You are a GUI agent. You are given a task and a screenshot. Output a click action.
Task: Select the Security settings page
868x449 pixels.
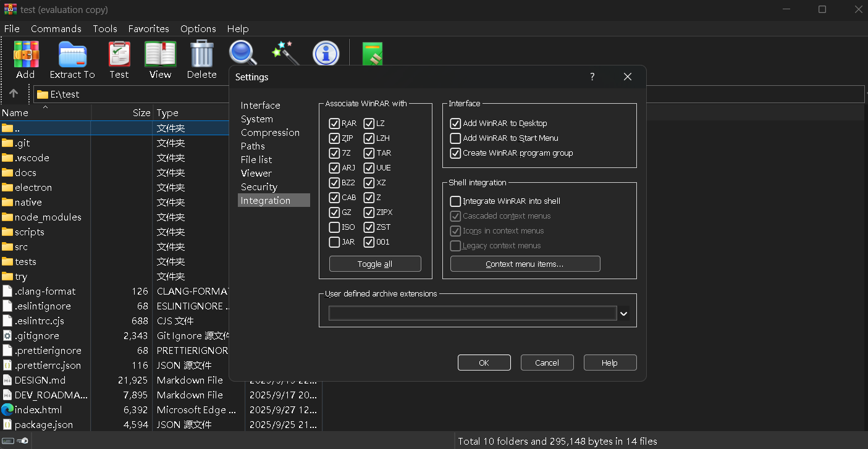pos(259,187)
